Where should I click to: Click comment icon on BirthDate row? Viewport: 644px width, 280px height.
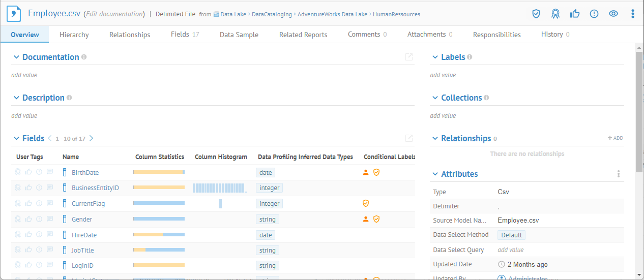[50, 172]
